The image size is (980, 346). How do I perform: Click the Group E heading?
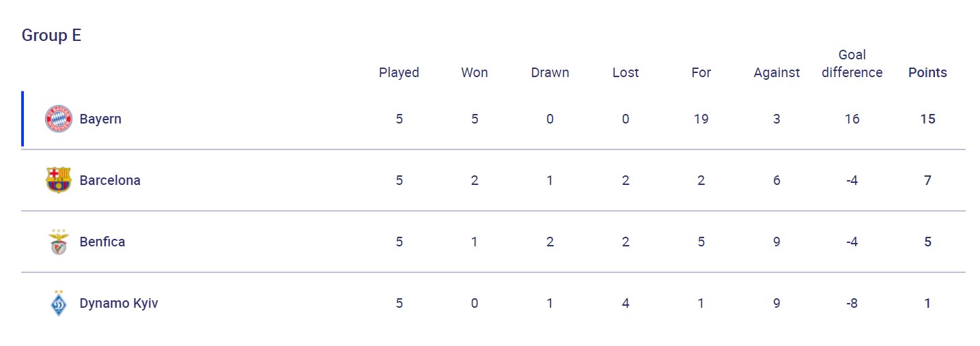(51, 35)
